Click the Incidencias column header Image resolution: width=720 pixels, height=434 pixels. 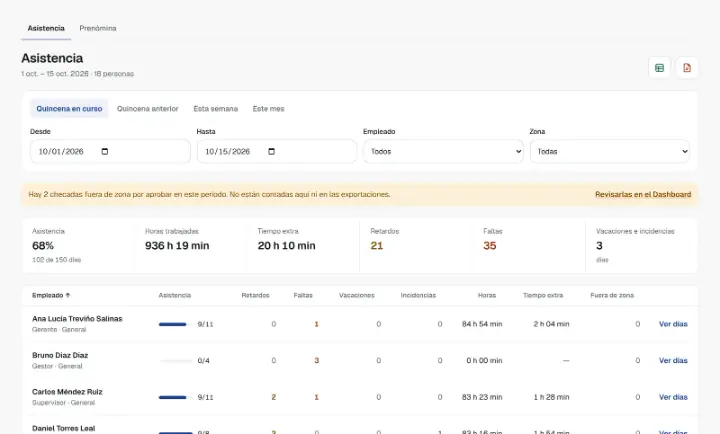[418, 295]
